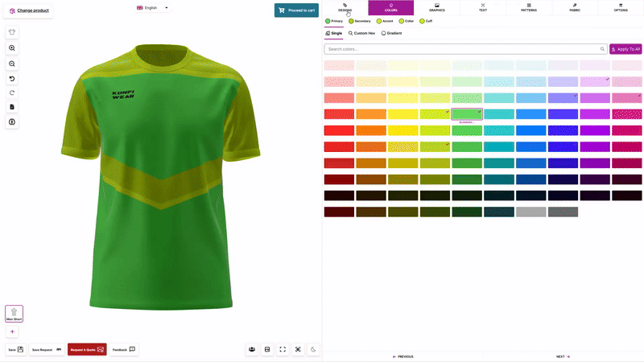
Task: Click the zoom out magnifier icon
Action: coord(12,64)
